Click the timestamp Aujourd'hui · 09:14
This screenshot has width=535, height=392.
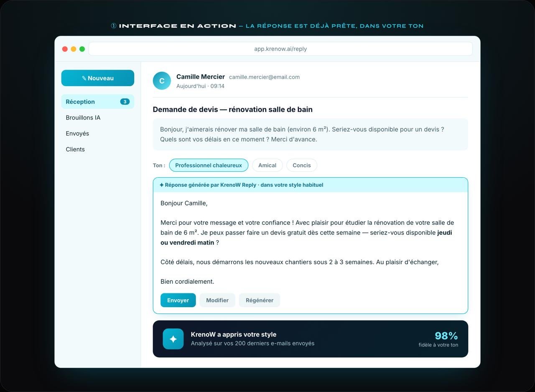point(200,86)
